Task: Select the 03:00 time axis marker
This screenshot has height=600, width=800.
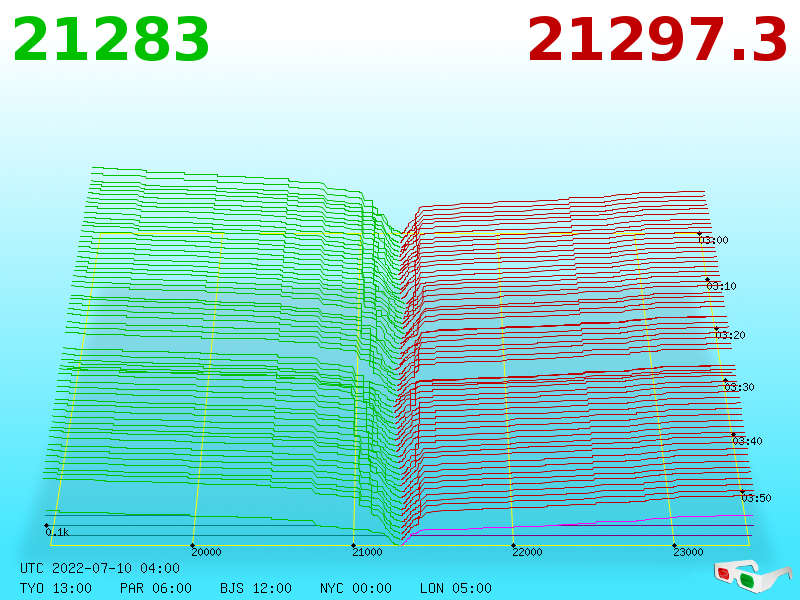Action: [x=713, y=240]
